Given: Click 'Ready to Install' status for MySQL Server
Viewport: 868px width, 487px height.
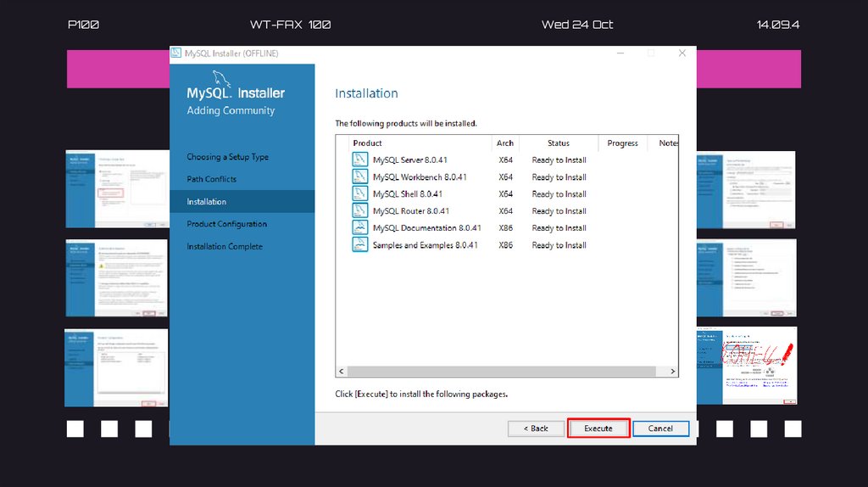Looking at the screenshot, I should 559,160.
